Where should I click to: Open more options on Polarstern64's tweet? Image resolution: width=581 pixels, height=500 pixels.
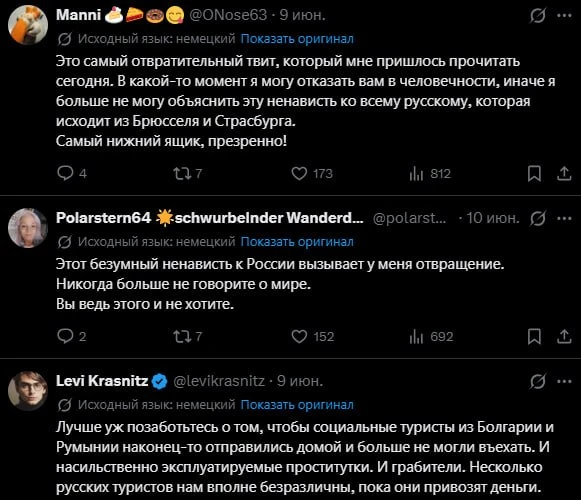point(564,218)
